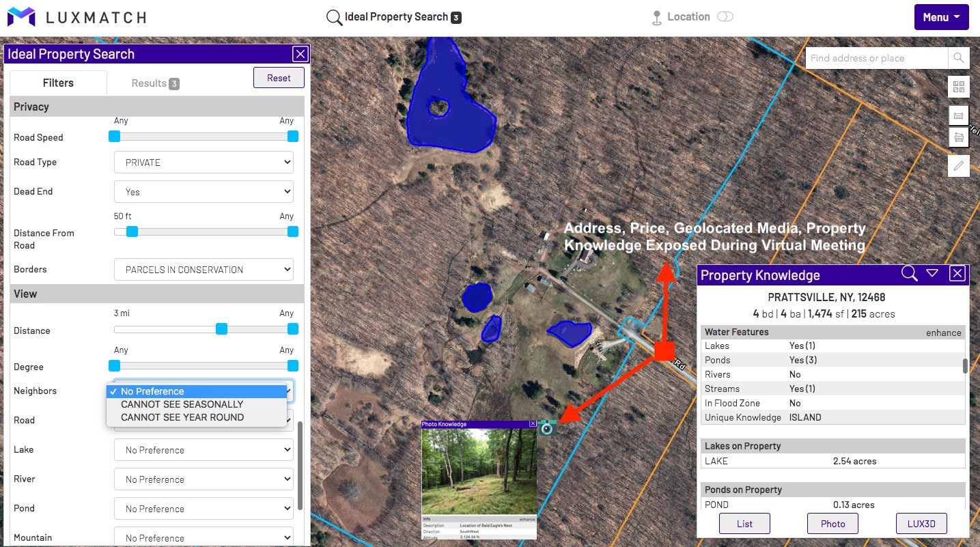
Task: Click the magnifier icon beside Ideal Property Search in top bar
Action: (334, 18)
